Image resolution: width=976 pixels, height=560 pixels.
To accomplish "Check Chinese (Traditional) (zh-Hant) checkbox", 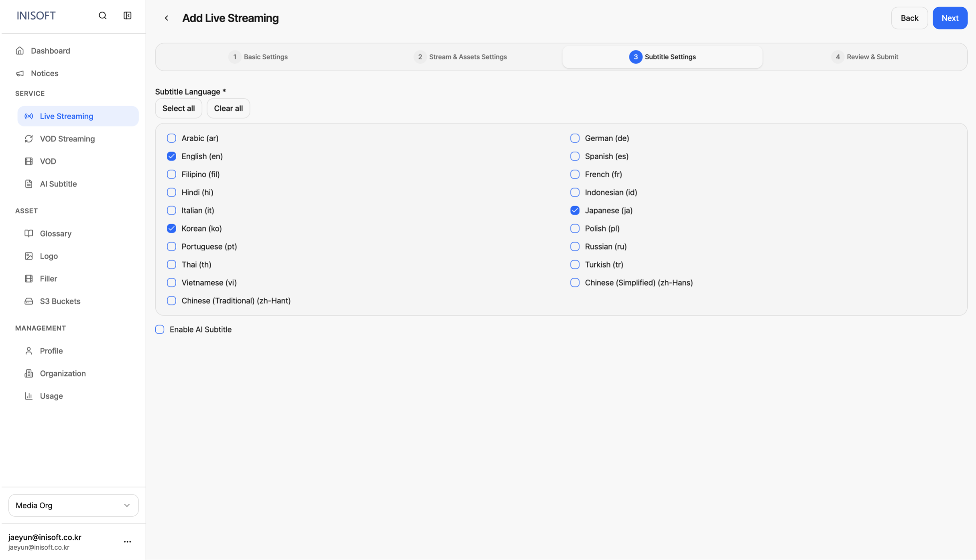I will (171, 300).
